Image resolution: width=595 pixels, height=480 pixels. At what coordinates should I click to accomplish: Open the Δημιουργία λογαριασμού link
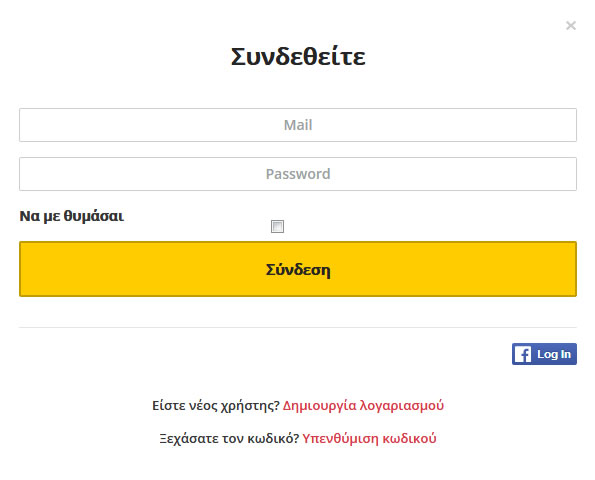363,405
